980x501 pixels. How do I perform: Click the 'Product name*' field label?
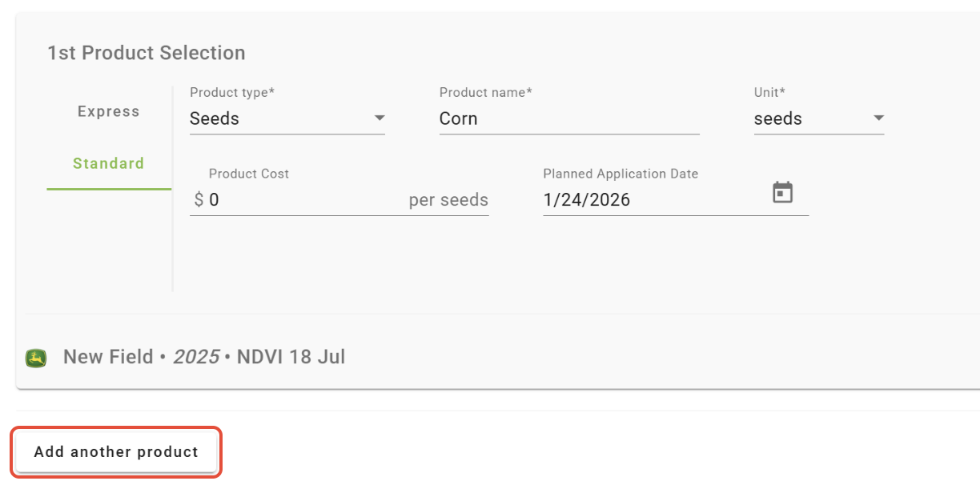(486, 93)
